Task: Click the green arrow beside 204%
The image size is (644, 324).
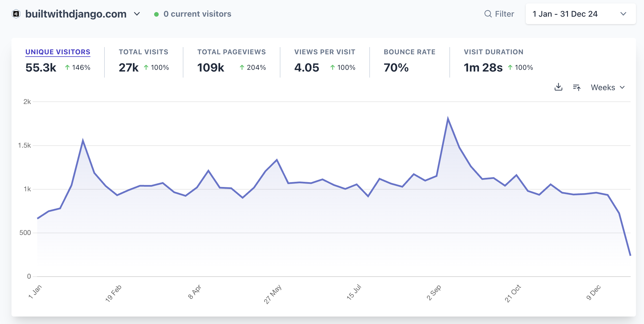Action: [242, 67]
